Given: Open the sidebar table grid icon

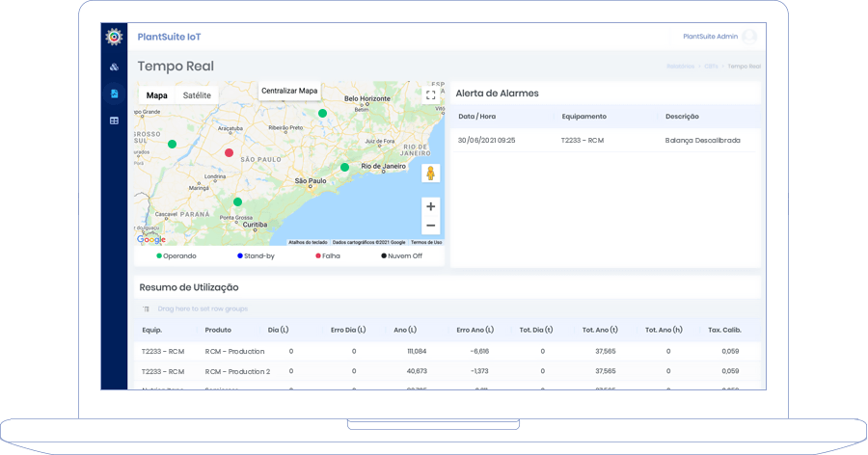Looking at the screenshot, I should click(x=114, y=120).
